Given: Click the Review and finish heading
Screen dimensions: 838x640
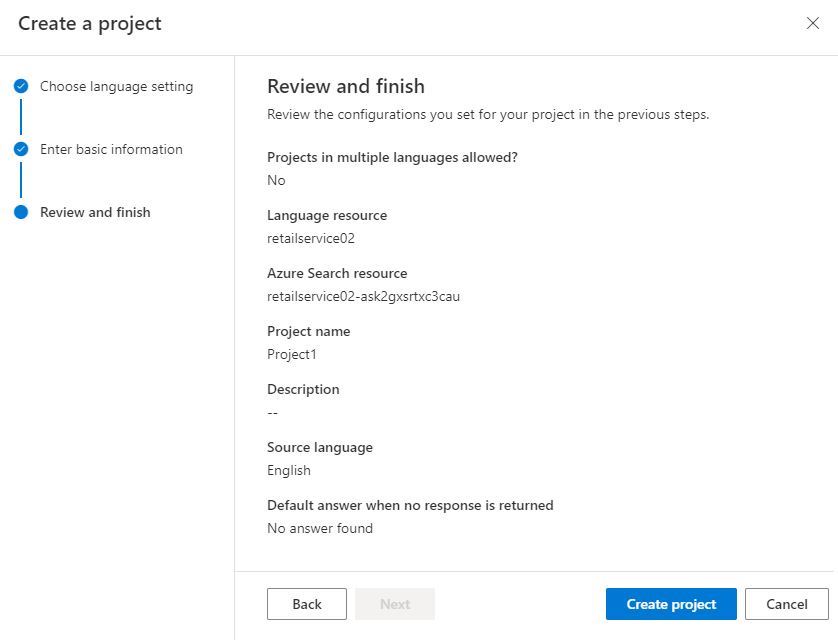Looking at the screenshot, I should pyautogui.click(x=346, y=86).
